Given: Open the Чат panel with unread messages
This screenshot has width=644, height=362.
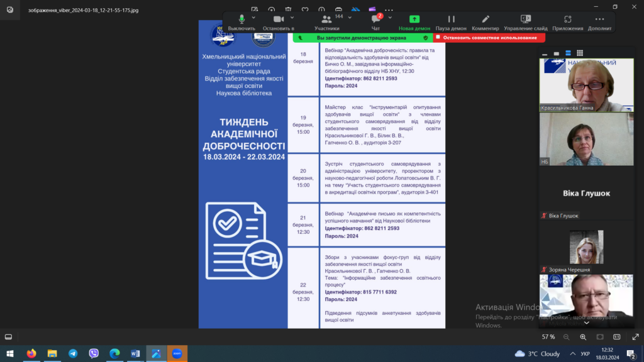Looking at the screenshot, I should [375, 19].
